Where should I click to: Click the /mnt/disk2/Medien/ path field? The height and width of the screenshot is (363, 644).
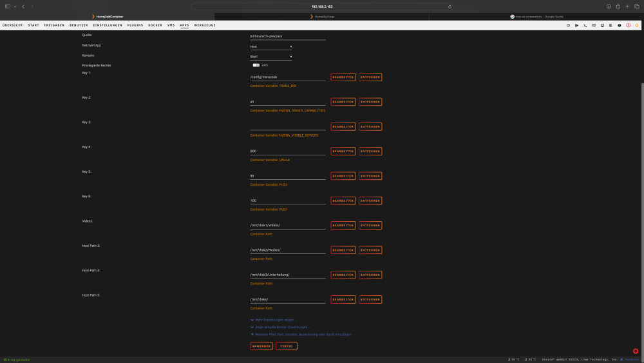(x=287, y=250)
